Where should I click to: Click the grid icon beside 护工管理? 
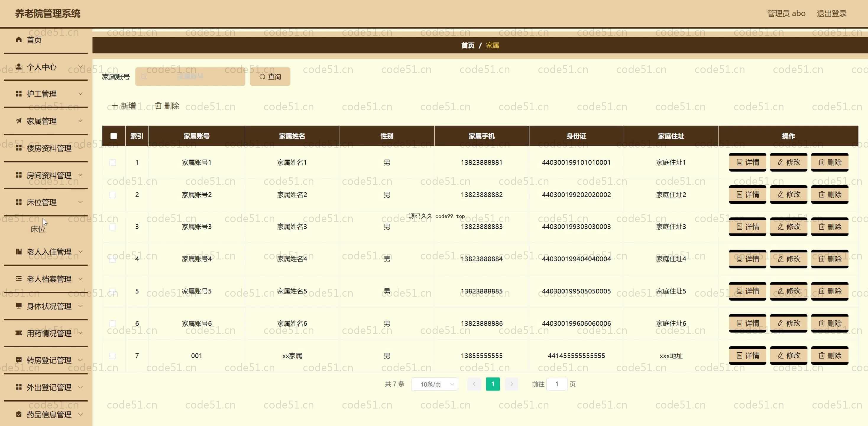pos(19,93)
